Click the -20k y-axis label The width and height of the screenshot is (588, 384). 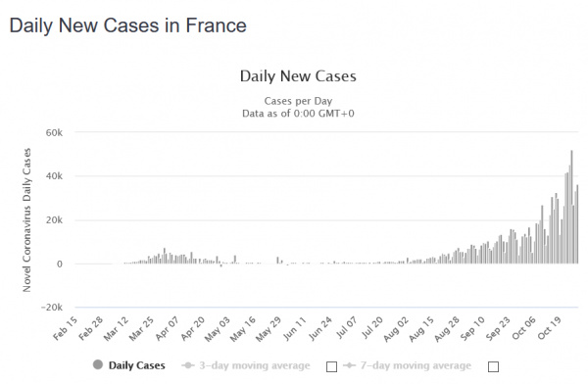click(x=52, y=308)
